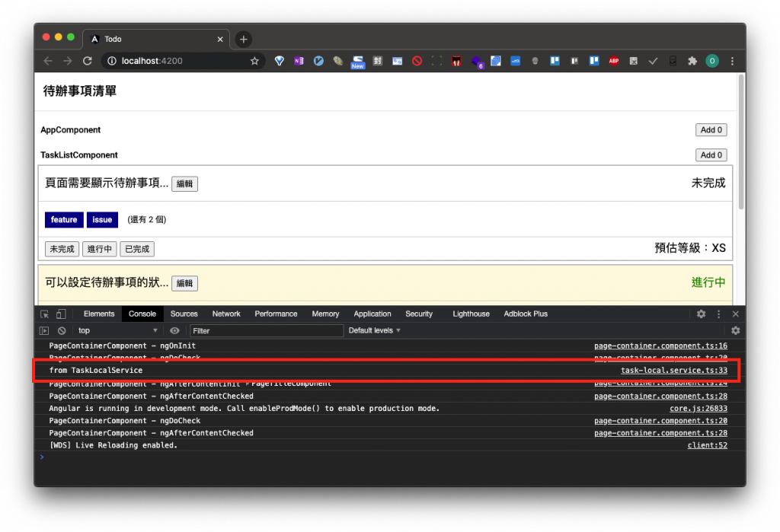Close the Todo browser tab
This screenshot has height=532, width=780.
pyautogui.click(x=220, y=40)
